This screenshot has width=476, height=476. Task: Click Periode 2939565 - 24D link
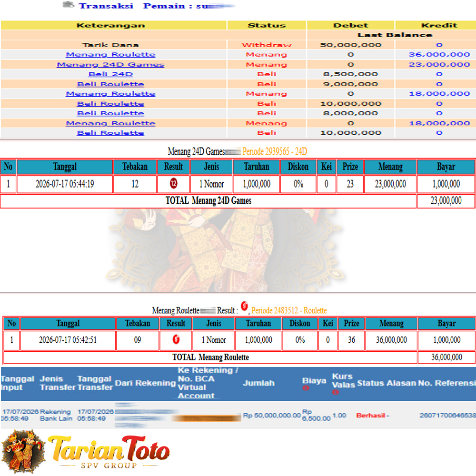click(x=275, y=151)
